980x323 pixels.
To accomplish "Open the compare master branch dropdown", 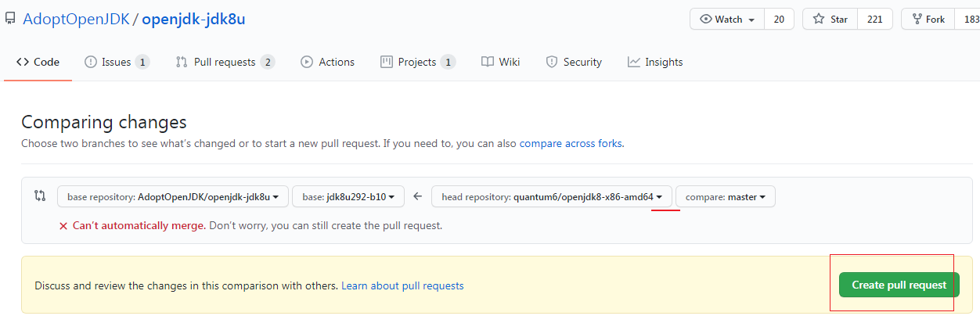I will (x=726, y=196).
